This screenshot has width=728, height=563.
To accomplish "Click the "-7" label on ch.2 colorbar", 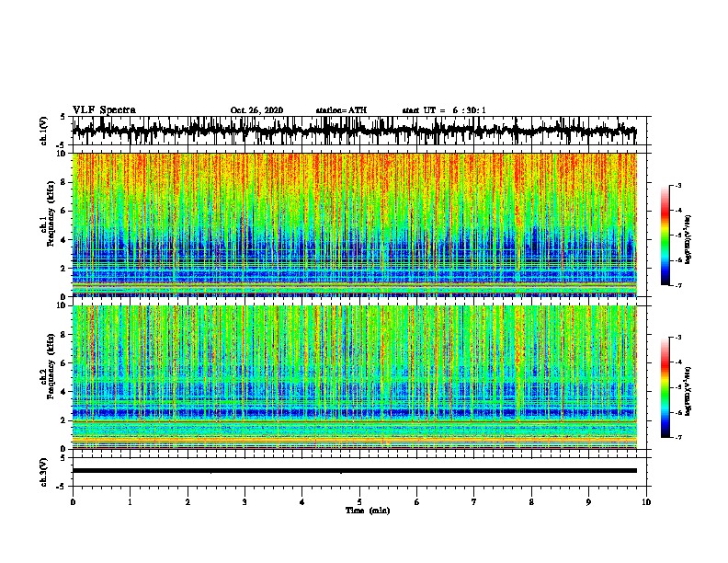I will click(x=678, y=438).
